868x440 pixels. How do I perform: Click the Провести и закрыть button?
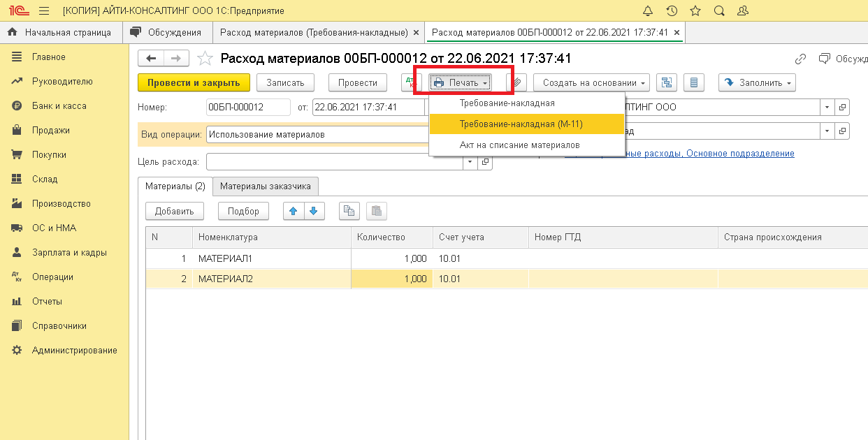(194, 82)
